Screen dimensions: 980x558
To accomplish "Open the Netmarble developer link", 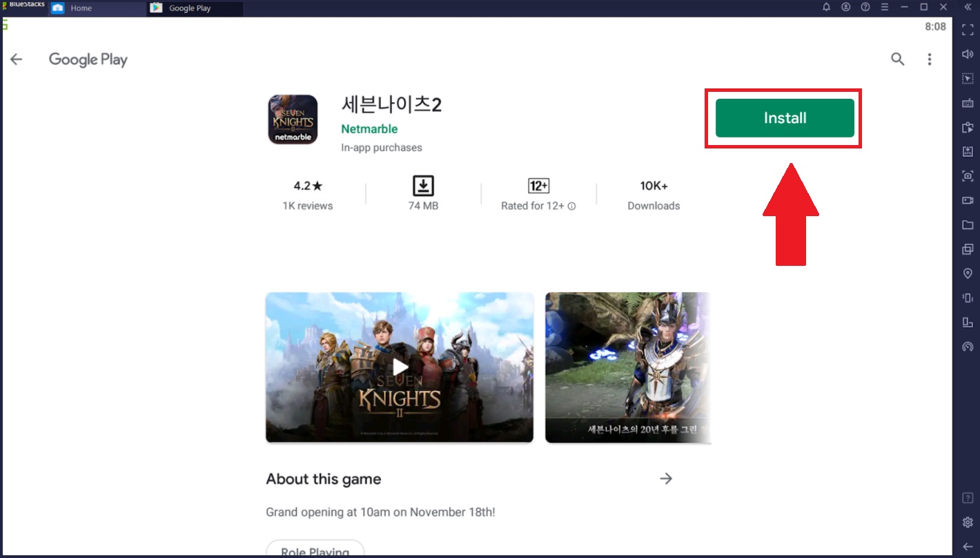I will (369, 129).
